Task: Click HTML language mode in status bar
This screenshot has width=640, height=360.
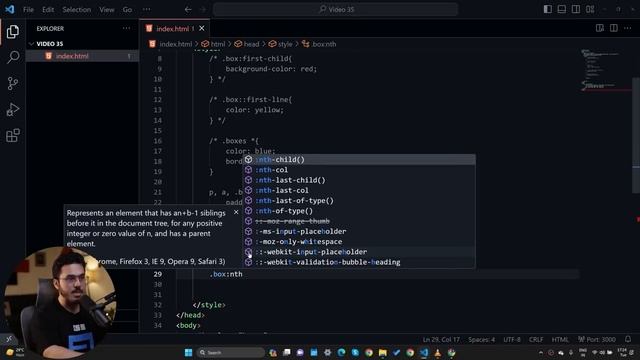Action: pyautogui.click(x=560, y=340)
